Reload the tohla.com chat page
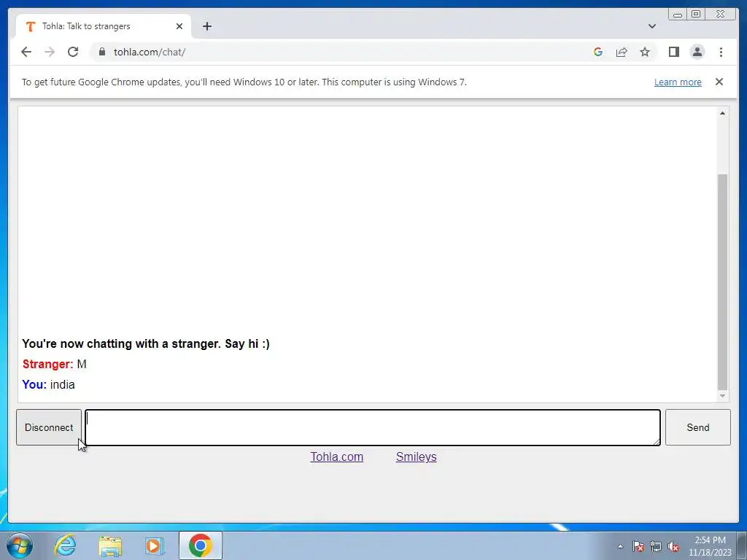The height and width of the screenshot is (560, 747). point(73,52)
